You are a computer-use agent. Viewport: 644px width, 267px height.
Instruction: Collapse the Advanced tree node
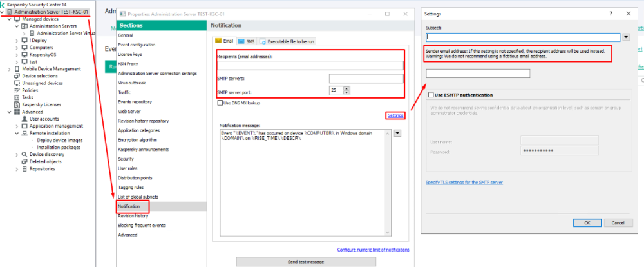click(10, 112)
